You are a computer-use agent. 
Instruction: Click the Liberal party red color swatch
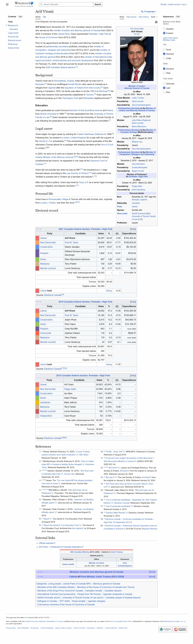click(37, 238)
